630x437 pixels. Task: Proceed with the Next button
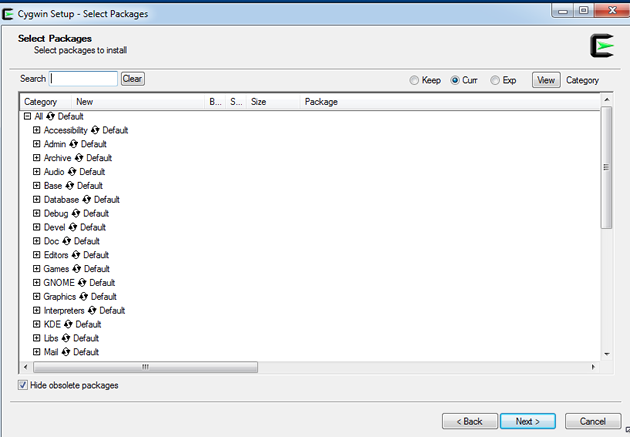click(x=528, y=421)
